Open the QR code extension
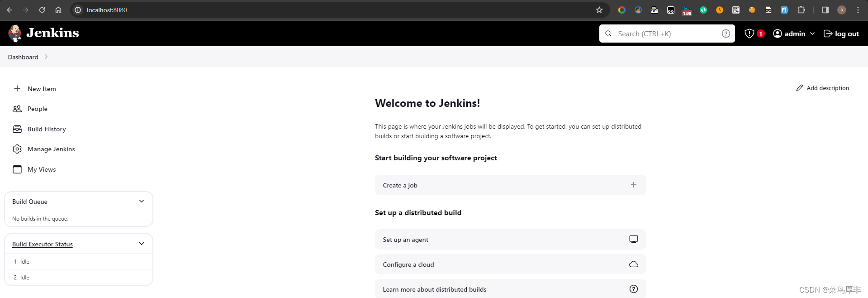Screen dimensions: 868x298 736,10
